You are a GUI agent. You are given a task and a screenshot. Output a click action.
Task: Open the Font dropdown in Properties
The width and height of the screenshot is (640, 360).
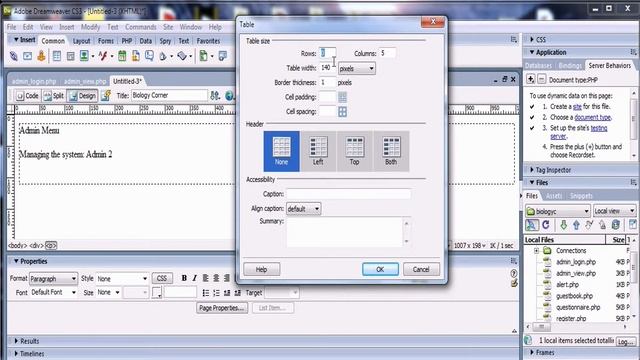point(53,293)
